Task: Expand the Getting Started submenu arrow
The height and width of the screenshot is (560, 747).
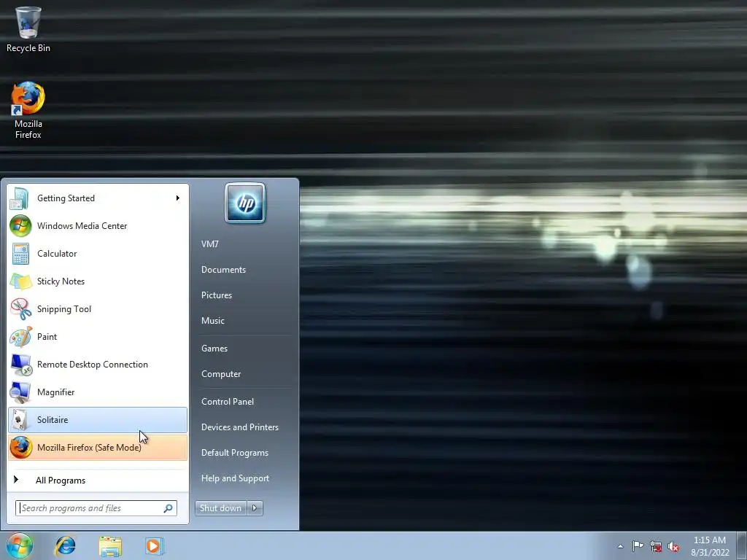Action: pos(178,198)
